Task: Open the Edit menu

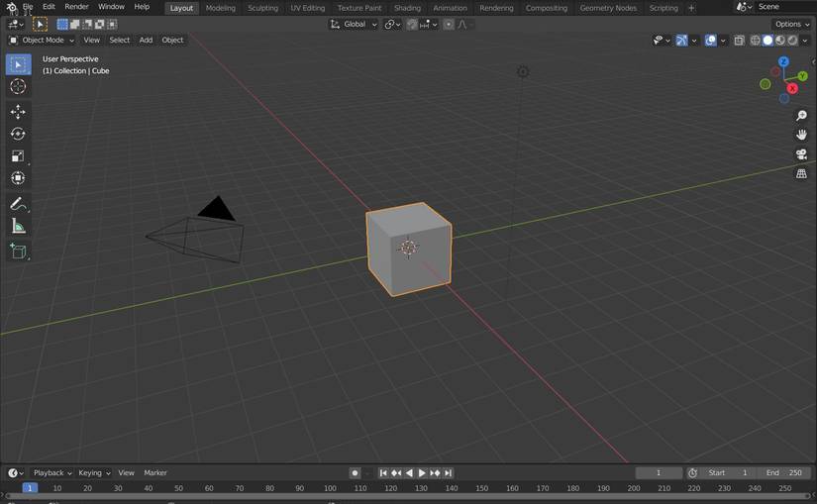Action: [x=49, y=7]
